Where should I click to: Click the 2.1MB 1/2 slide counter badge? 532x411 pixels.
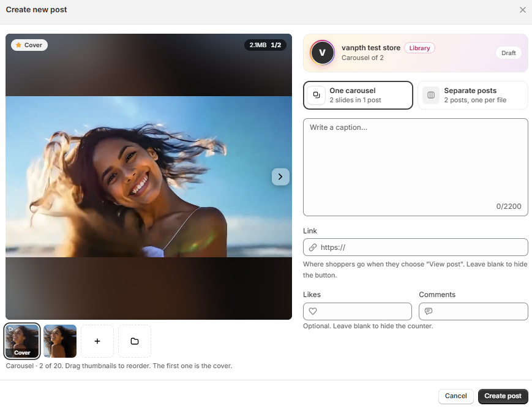coord(265,45)
